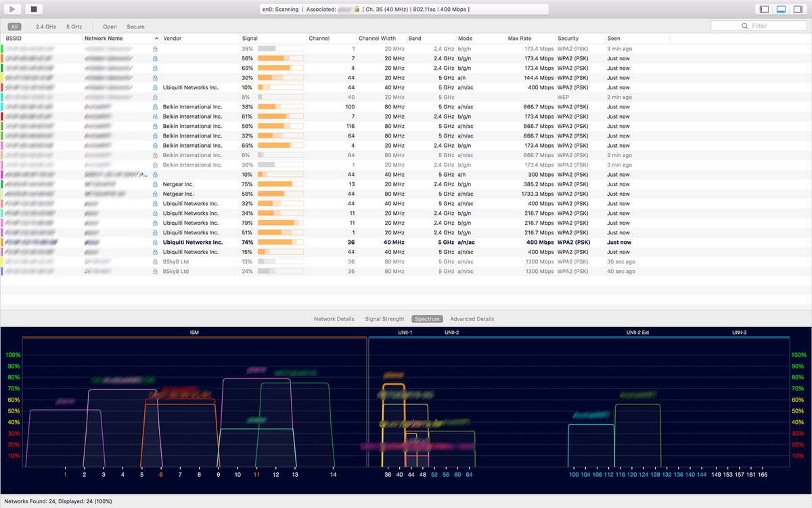Click the UNII-2 Ext band label
The image size is (812, 508).
pyautogui.click(x=637, y=333)
